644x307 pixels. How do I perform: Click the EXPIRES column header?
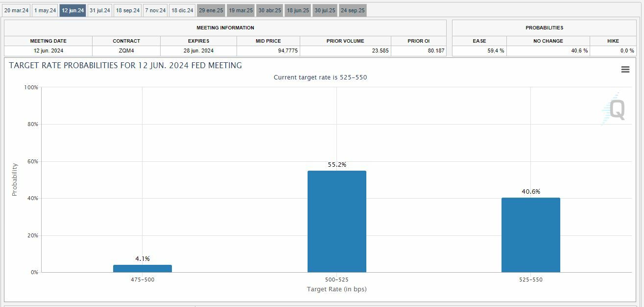coord(198,41)
